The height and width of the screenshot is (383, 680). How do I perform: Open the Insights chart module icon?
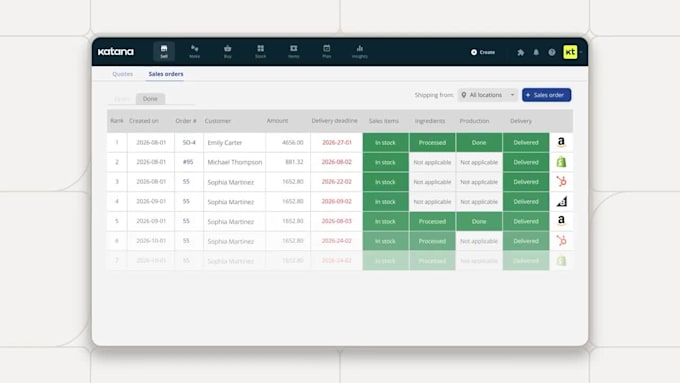coord(360,51)
